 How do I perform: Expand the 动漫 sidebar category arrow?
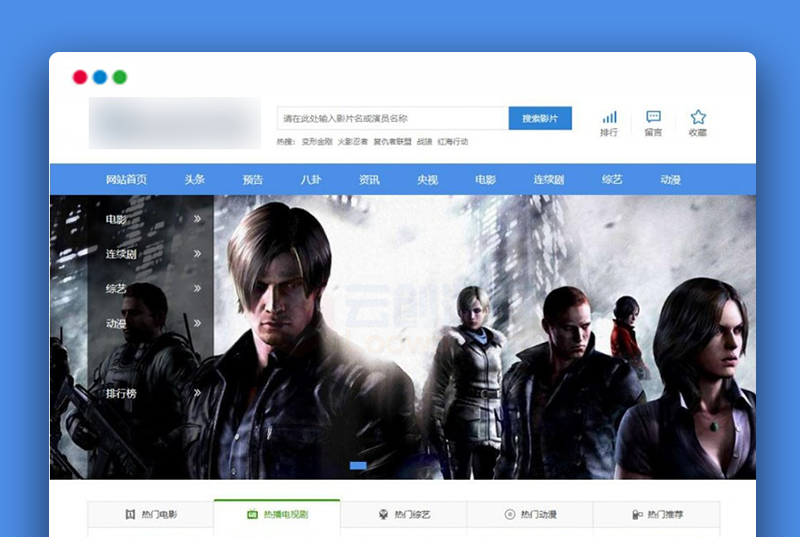tap(197, 323)
